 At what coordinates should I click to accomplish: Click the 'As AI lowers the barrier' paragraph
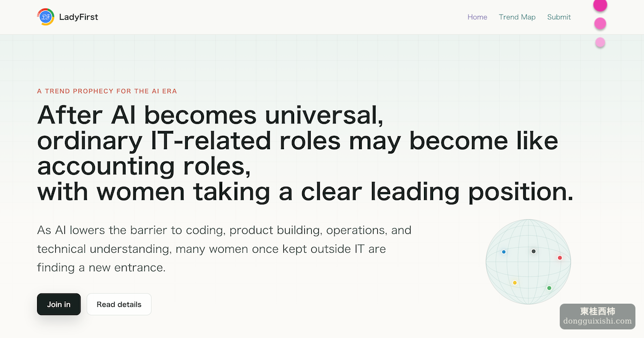tap(224, 249)
